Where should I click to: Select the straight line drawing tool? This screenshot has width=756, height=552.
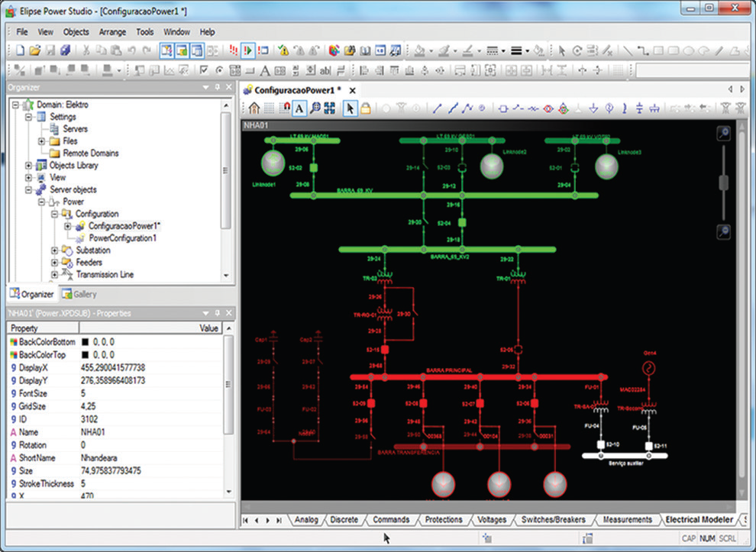coord(627,50)
